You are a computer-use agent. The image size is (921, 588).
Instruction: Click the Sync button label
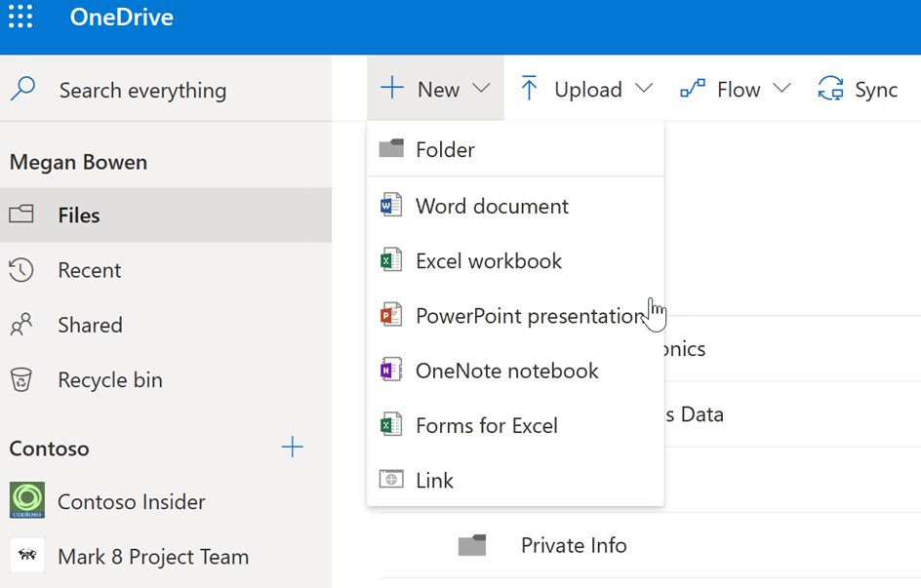click(876, 91)
